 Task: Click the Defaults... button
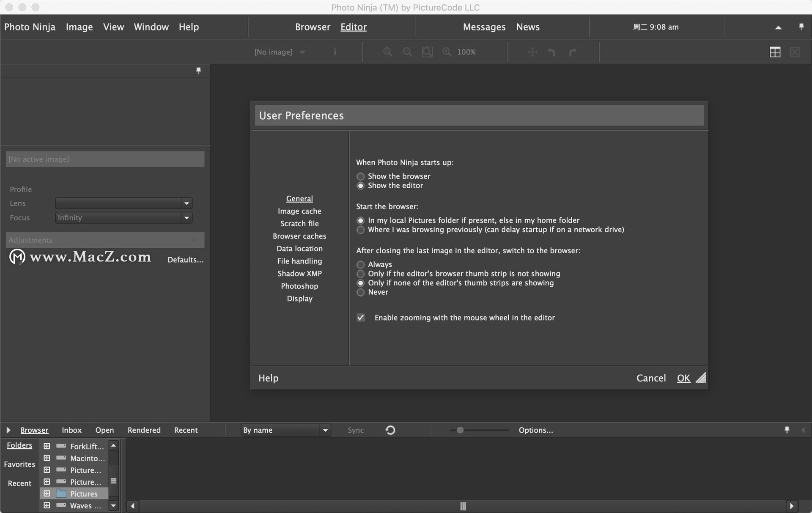(x=185, y=260)
